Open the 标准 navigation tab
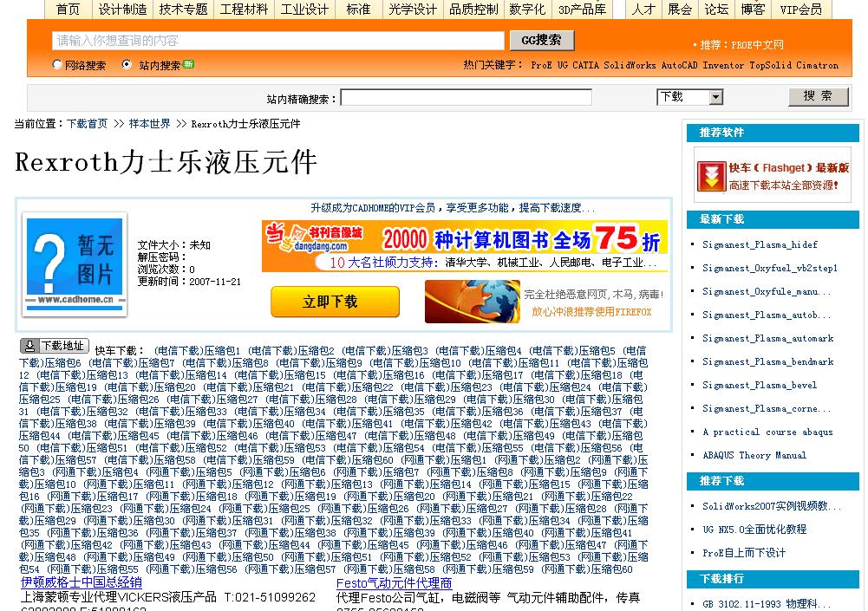This screenshot has height=611, width=868. click(358, 10)
